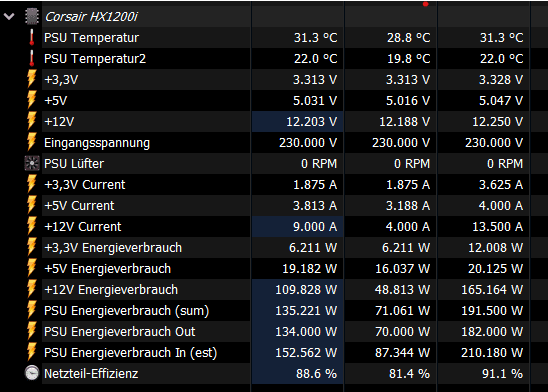Select the +3,3V Energieverbrauch label
548x392 pixels.
point(113,248)
